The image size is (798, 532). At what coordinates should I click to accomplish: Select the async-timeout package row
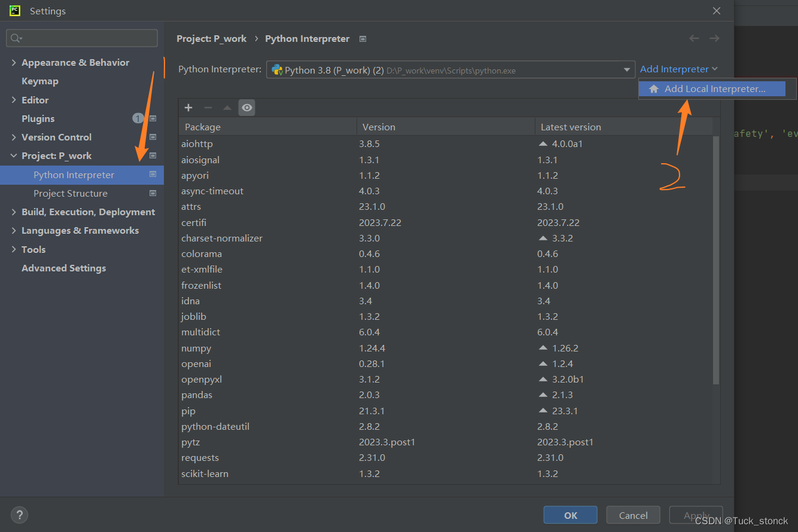click(x=446, y=191)
